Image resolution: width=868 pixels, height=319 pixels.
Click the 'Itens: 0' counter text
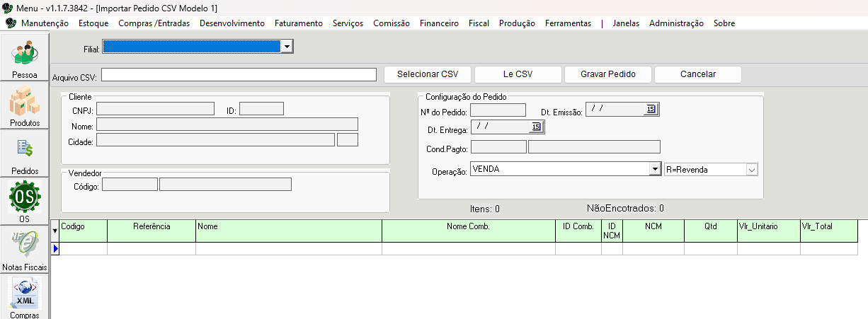[485, 209]
